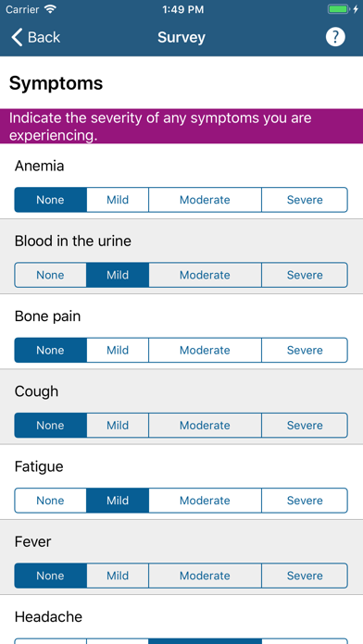Select Moderate for Blood in the urine
This screenshot has width=363, height=644.
(205, 275)
